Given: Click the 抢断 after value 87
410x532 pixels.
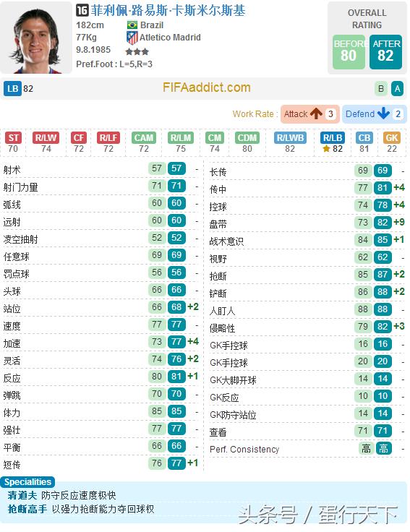Looking at the screenshot, I should click(x=383, y=275).
